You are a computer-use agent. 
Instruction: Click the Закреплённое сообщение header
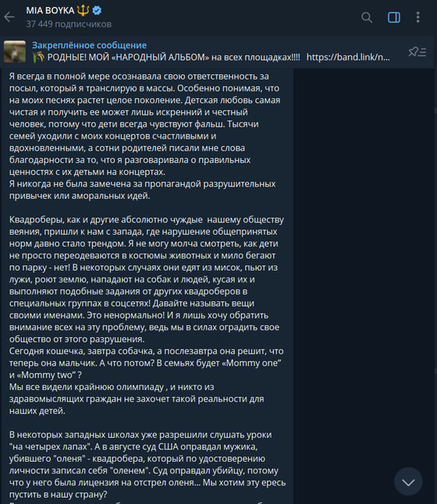click(90, 45)
